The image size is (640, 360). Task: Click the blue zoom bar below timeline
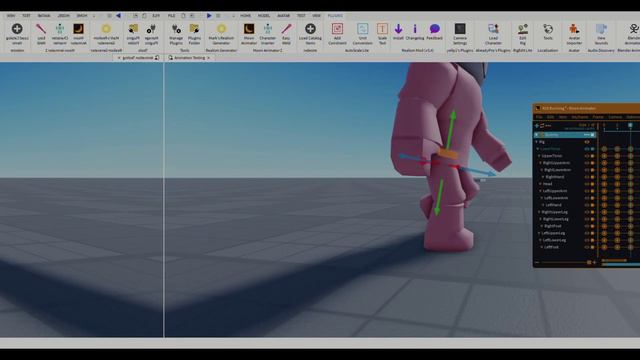pos(621,264)
